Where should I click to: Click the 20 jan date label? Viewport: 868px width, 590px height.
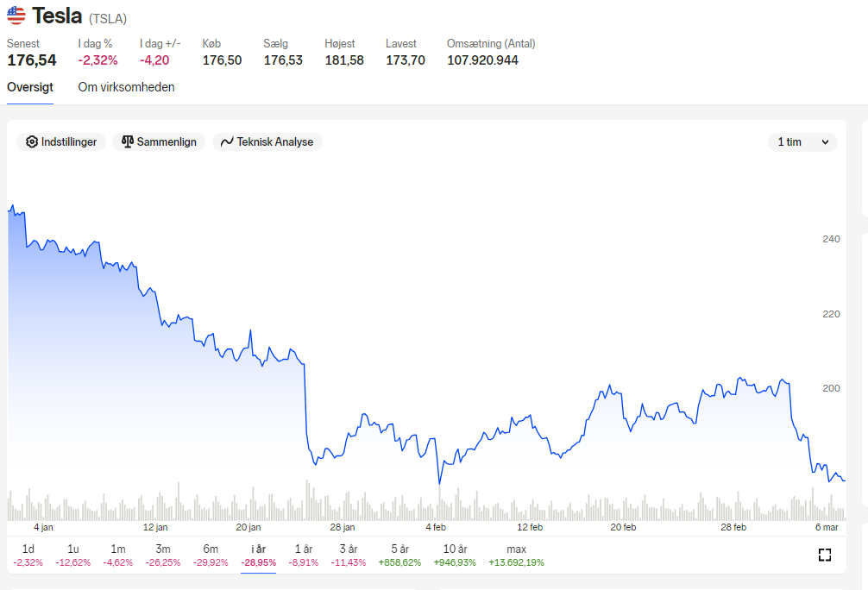tap(248, 527)
